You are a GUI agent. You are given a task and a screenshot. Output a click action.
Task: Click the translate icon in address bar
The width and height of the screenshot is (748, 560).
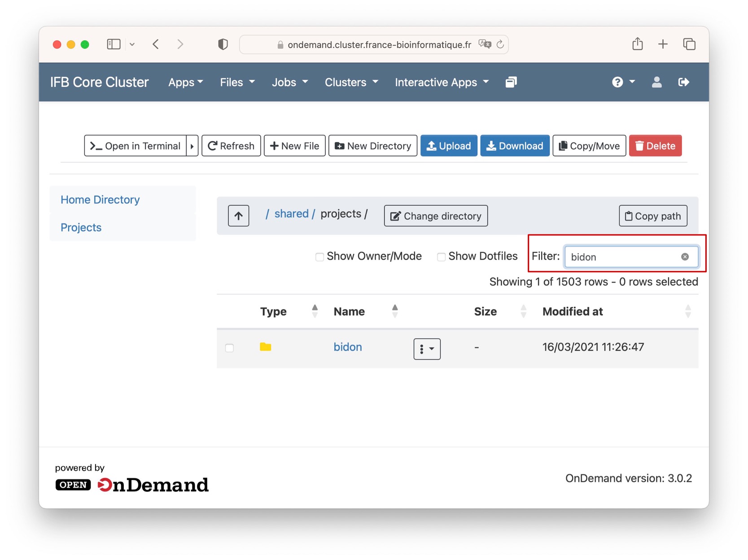[x=485, y=44]
